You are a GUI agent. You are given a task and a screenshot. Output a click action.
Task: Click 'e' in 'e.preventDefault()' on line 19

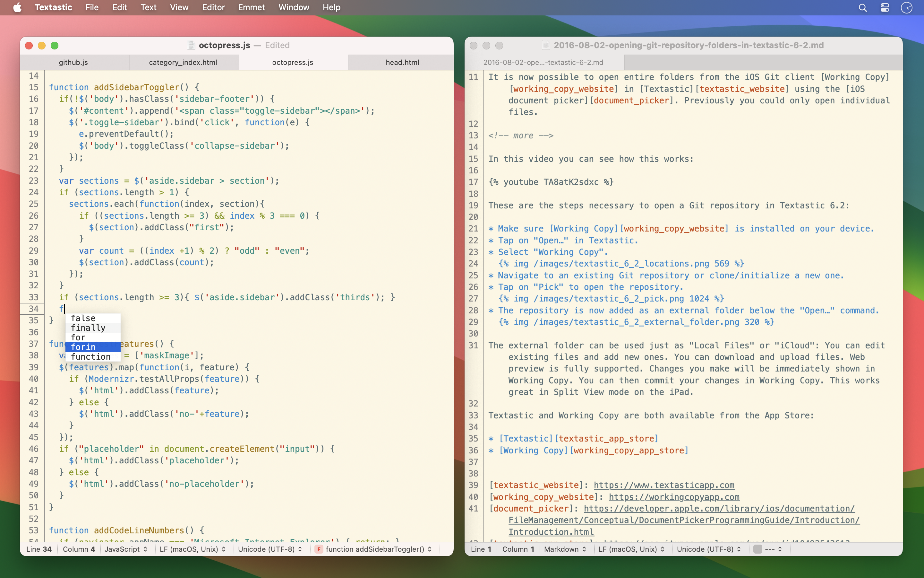pos(81,134)
